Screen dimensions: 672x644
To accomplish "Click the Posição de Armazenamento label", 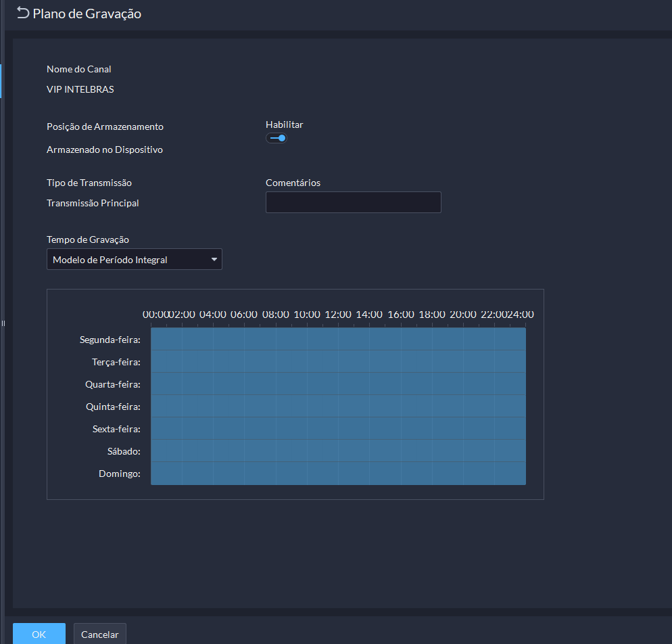I will click(x=105, y=127).
